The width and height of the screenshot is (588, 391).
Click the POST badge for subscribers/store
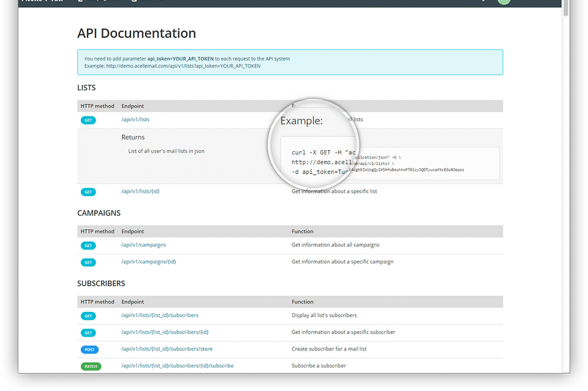coord(89,349)
